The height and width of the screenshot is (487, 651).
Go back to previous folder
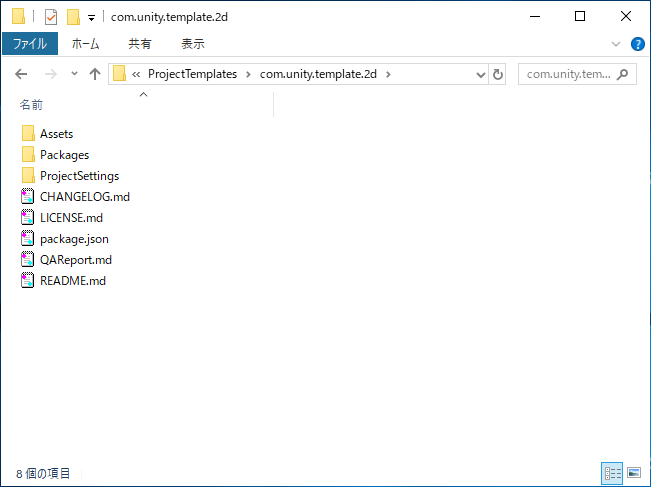[x=21, y=74]
